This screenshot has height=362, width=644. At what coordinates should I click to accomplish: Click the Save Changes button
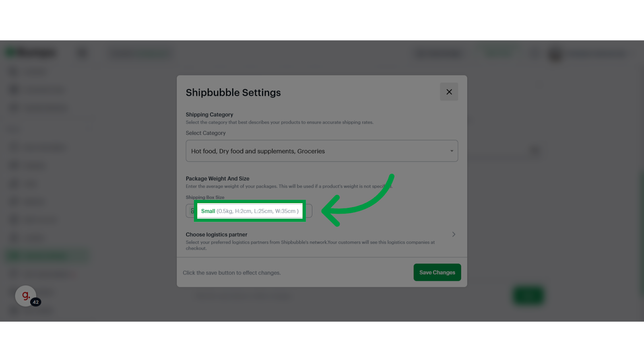(437, 272)
